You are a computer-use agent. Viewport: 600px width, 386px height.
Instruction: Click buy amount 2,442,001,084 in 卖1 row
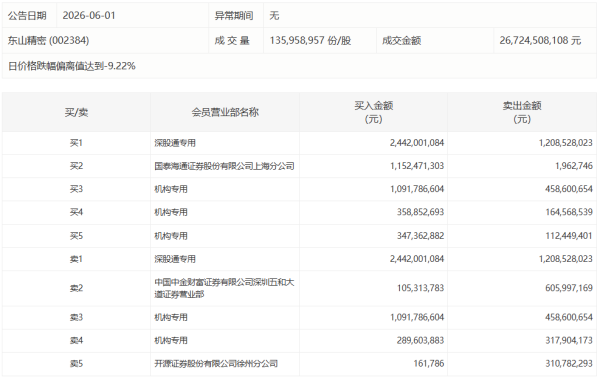tap(417, 259)
